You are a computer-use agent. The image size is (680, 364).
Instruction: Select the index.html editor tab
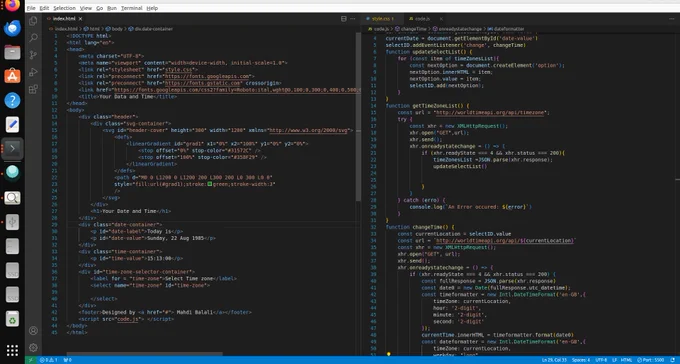(x=64, y=19)
